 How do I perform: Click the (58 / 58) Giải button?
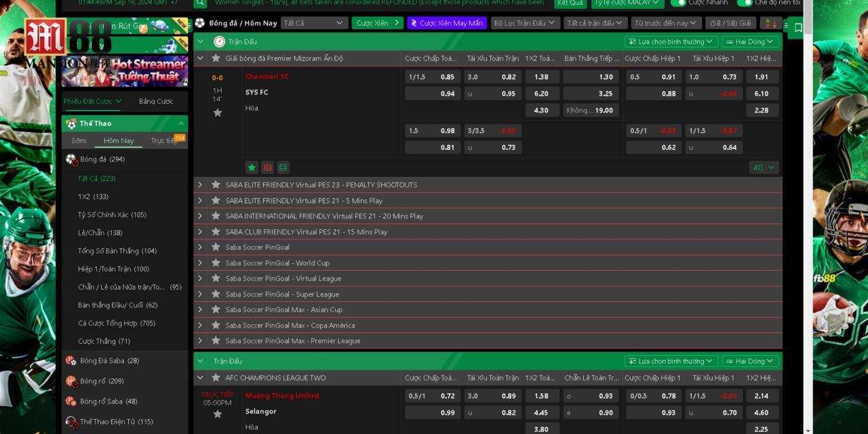click(x=730, y=23)
